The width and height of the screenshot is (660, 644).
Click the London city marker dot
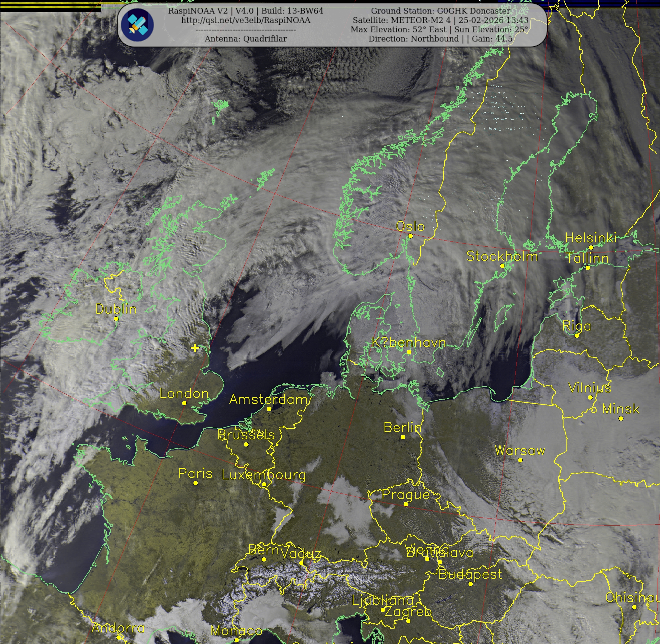184,403
